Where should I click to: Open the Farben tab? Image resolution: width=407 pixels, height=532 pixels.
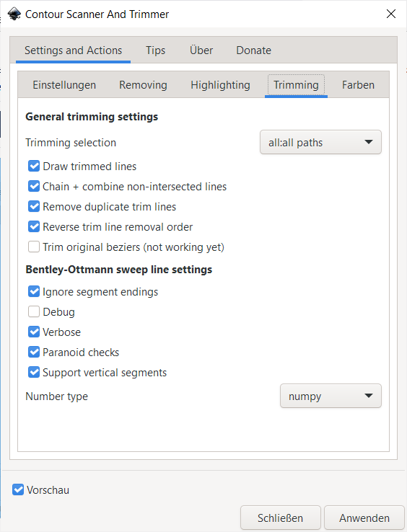(x=358, y=85)
